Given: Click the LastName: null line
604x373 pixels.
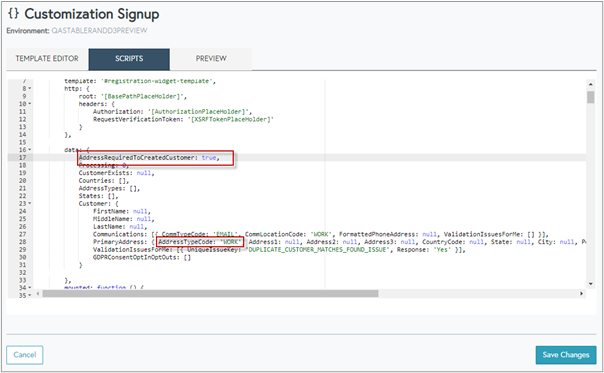Looking at the screenshot, I should pos(120,227).
